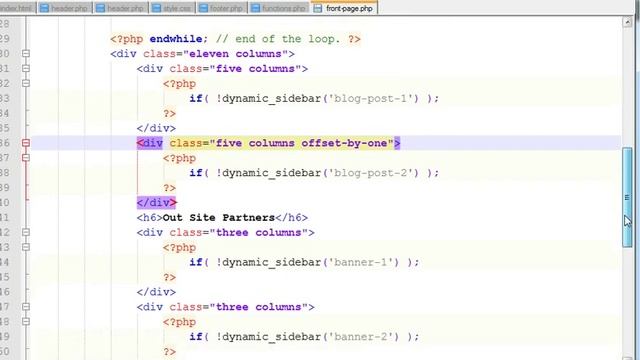Select the front-page.php tab
640x360 pixels.
pyautogui.click(x=344, y=8)
